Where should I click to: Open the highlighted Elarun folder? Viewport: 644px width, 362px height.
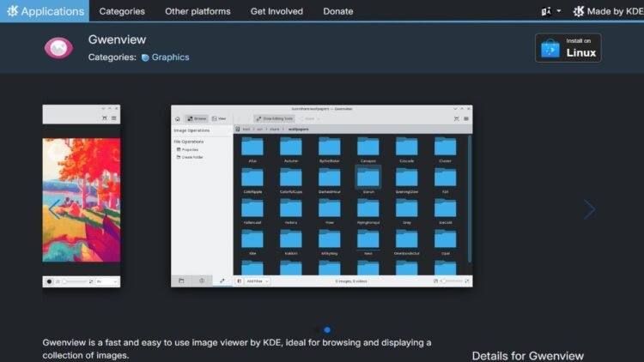368,180
